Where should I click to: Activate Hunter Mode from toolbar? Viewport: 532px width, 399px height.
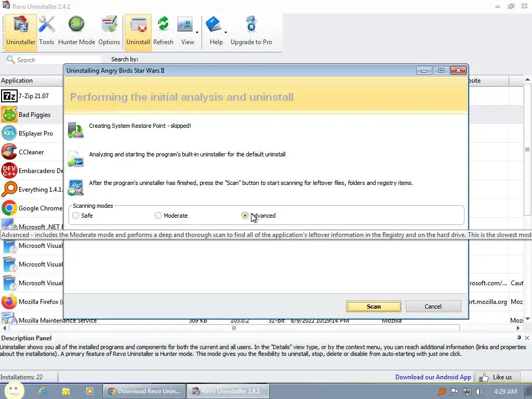pyautogui.click(x=76, y=32)
